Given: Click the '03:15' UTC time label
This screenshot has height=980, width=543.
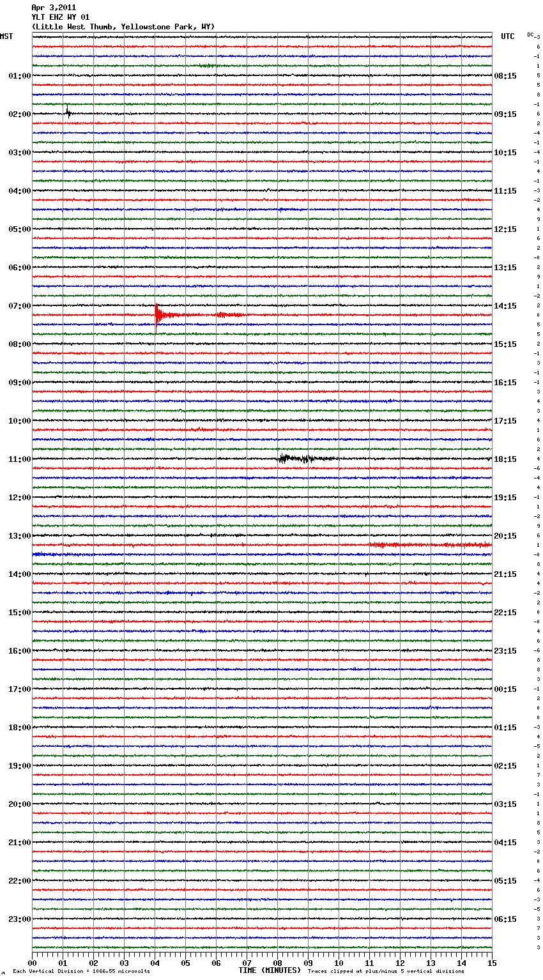Looking at the screenshot, I should 505,804.
